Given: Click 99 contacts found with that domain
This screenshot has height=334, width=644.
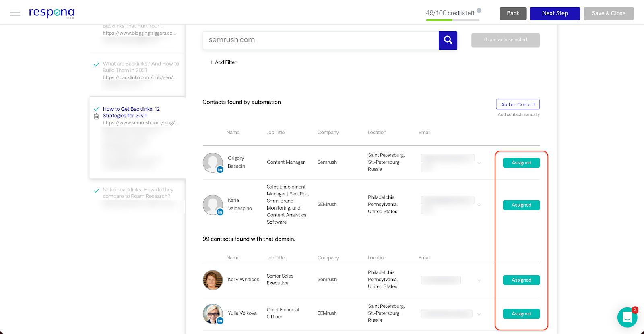Looking at the screenshot, I should (249, 239).
